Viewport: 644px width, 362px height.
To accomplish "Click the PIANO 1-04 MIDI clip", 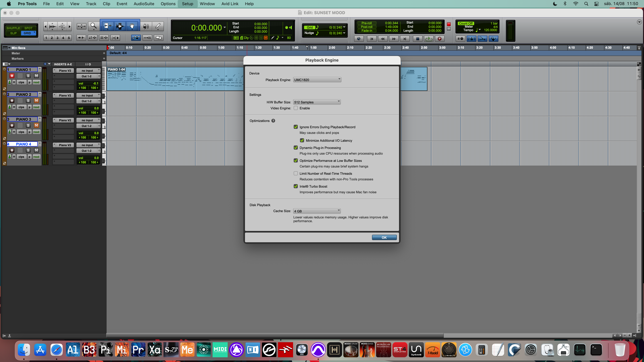I will [x=175, y=79].
